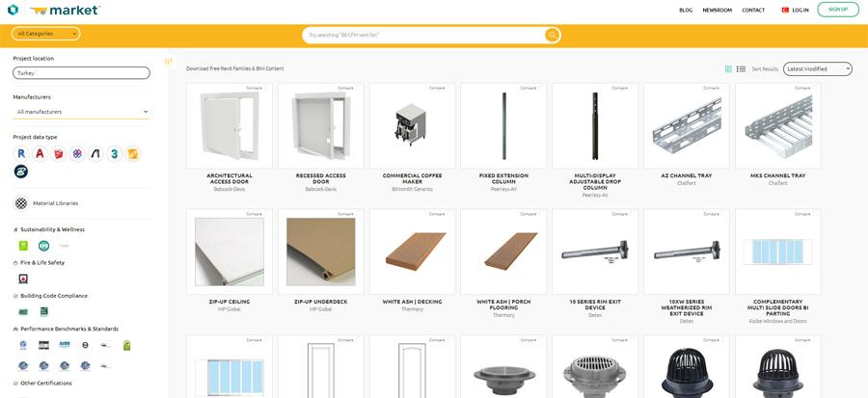Click the filter settings sliders icon
Viewport: 868px width, 398px height.
(x=169, y=62)
